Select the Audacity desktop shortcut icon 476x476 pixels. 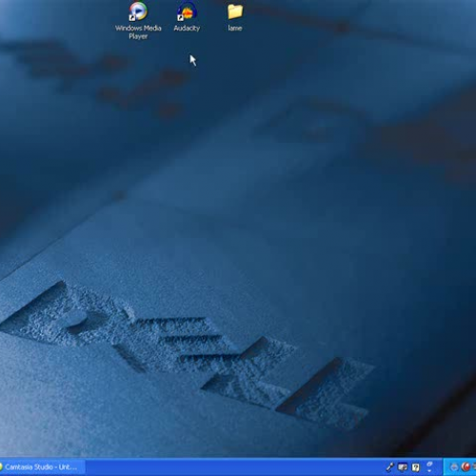point(187,11)
